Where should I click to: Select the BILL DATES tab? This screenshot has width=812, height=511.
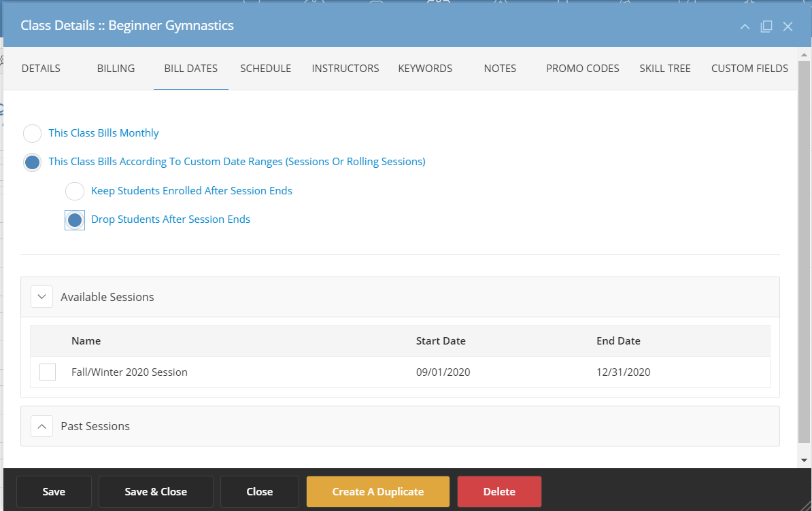(x=191, y=68)
